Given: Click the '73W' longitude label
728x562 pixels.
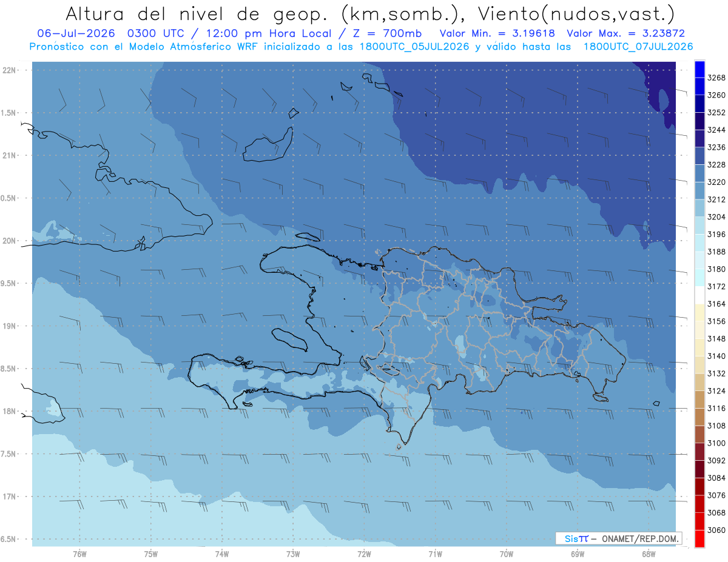Looking at the screenshot, I should pyautogui.click(x=293, y=554).
